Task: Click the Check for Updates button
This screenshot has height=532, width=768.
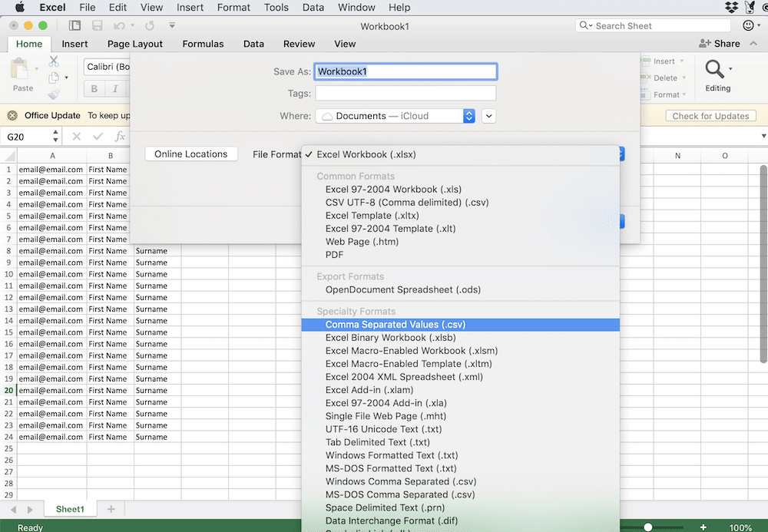Action: pyautogui.click(x=710, y=116)
